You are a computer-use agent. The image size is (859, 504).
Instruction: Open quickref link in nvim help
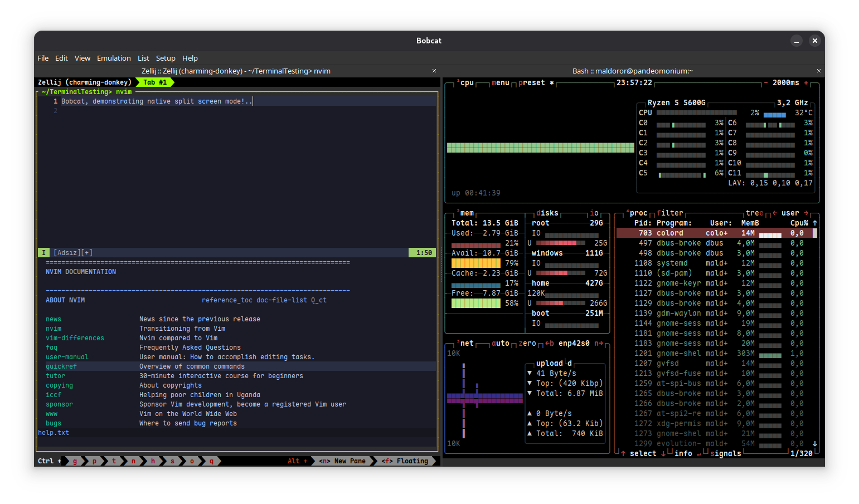[61, 366]
